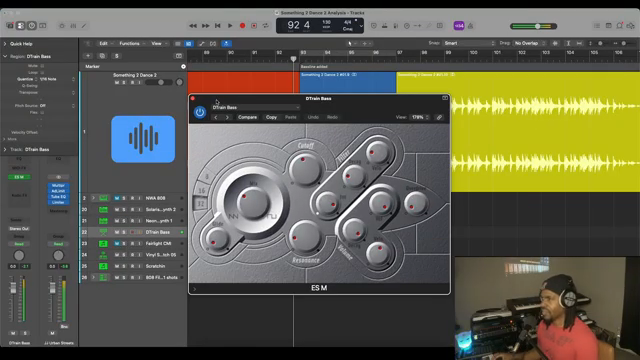Toggle Cycle mode in the transport
Viewport: 640px width, 360px height.
point(266,26)
